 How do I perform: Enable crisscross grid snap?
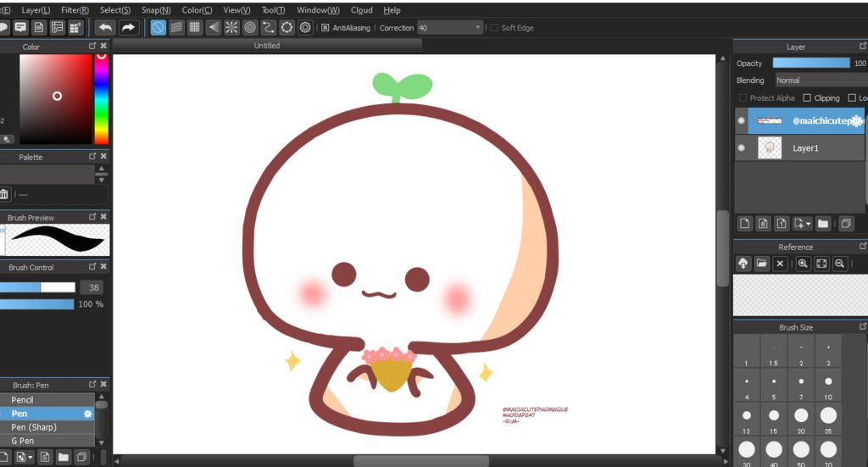click(x=194, y=28)
